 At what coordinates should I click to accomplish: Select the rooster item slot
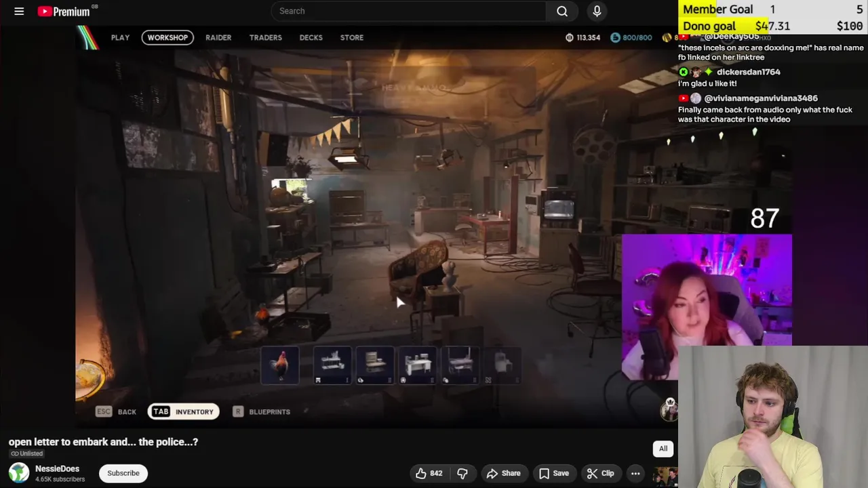tap(280, 365)
